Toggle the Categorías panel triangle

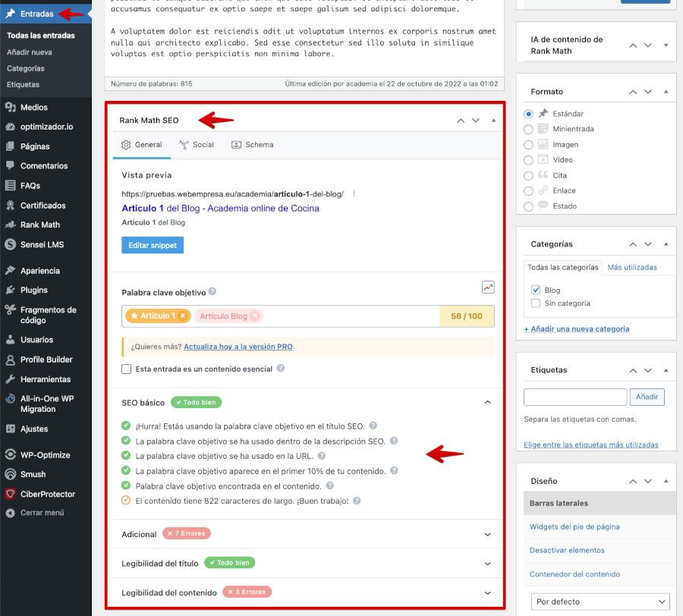coord(666,244)
